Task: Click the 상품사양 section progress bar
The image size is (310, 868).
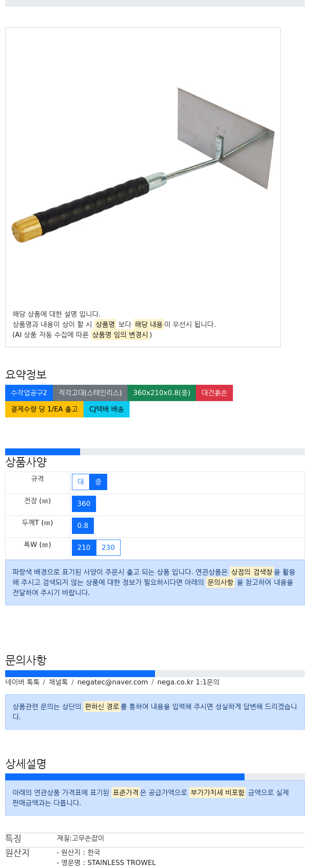Action: pyautogui.click(x=155, y=452)
